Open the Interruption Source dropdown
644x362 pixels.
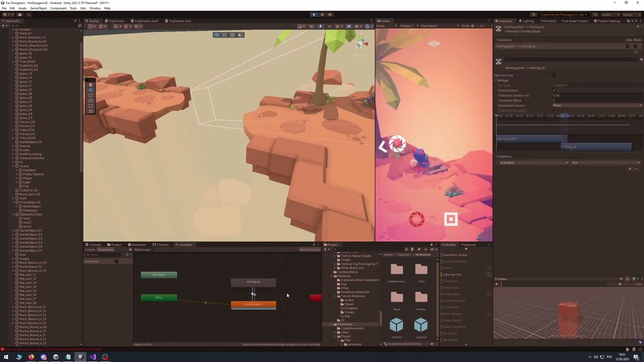click(x=596, y=106)
